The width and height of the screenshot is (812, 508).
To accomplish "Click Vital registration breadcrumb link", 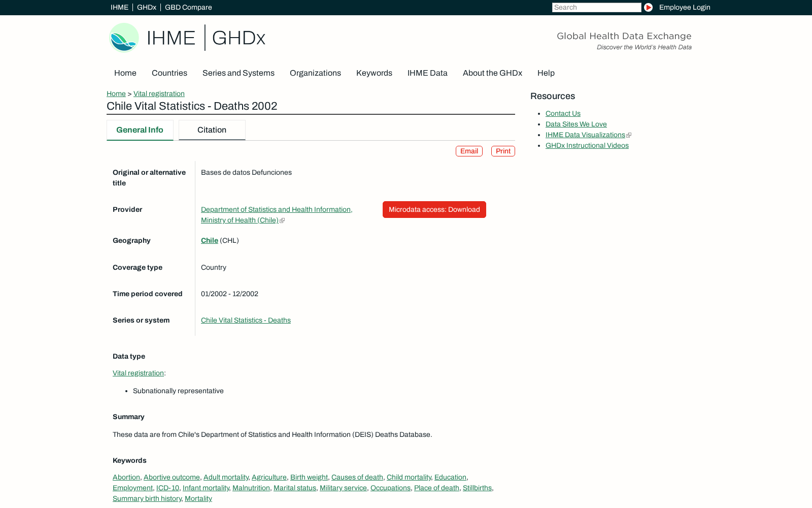I will 159,94.
